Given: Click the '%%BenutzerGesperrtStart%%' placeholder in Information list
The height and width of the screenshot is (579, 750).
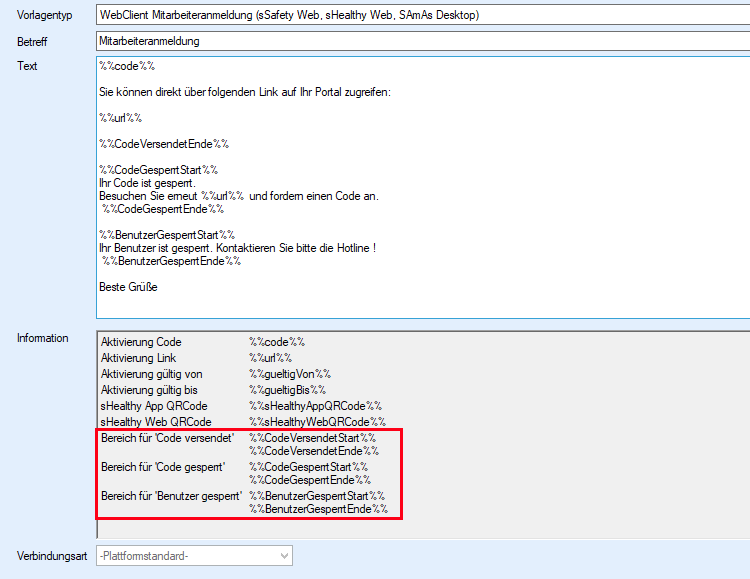Looking at the screenshot, I should (x=317, y=496).
